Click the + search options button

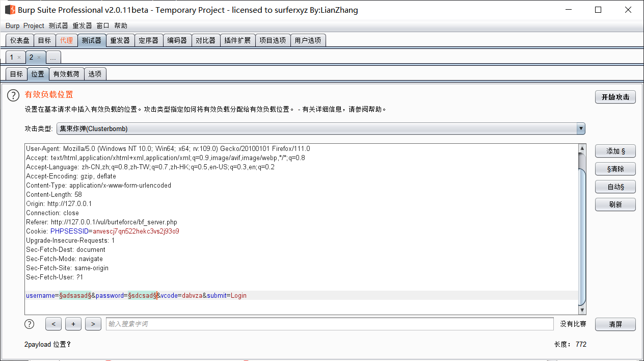(x=73, y=324)
